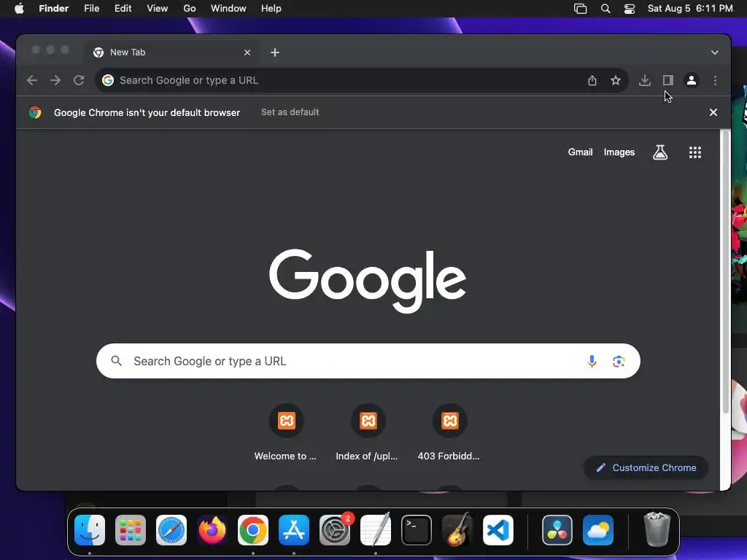Open the Welcome to... shortcut
This screenshot has width=747, height=560.
pos(286,432)
